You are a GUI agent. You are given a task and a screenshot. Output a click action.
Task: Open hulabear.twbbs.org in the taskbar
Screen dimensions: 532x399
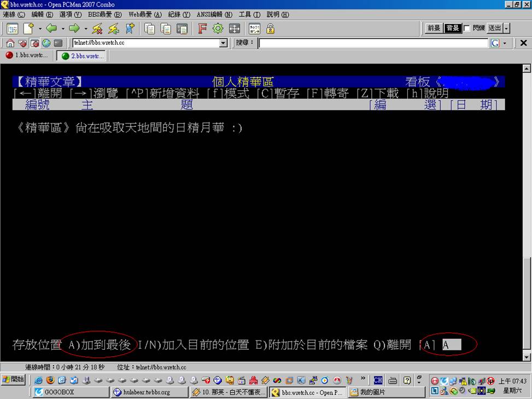click(x=147, y=392)
